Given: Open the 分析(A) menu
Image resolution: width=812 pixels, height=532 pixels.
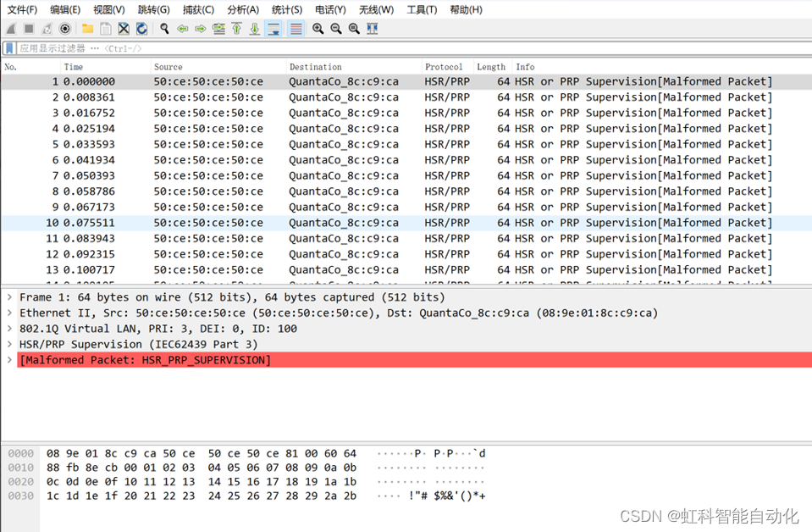Looking at the screenshot, I should (243, 10).
